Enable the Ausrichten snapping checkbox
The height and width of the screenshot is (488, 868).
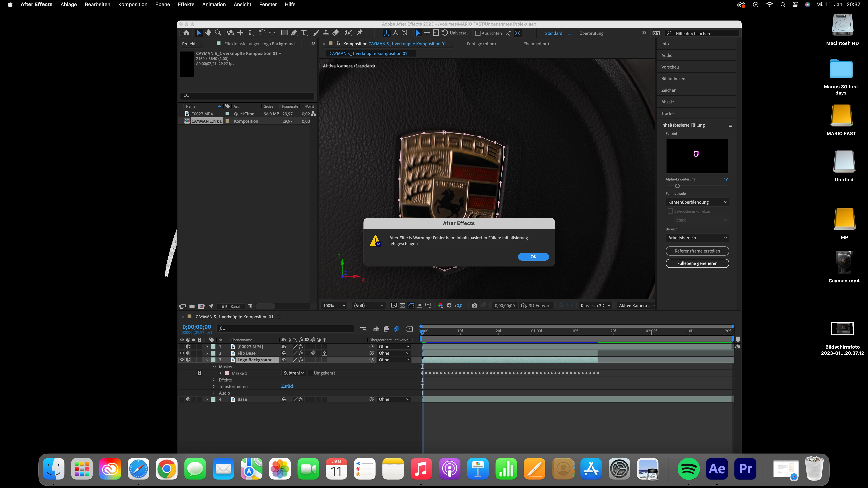click(x=477, y=33)
